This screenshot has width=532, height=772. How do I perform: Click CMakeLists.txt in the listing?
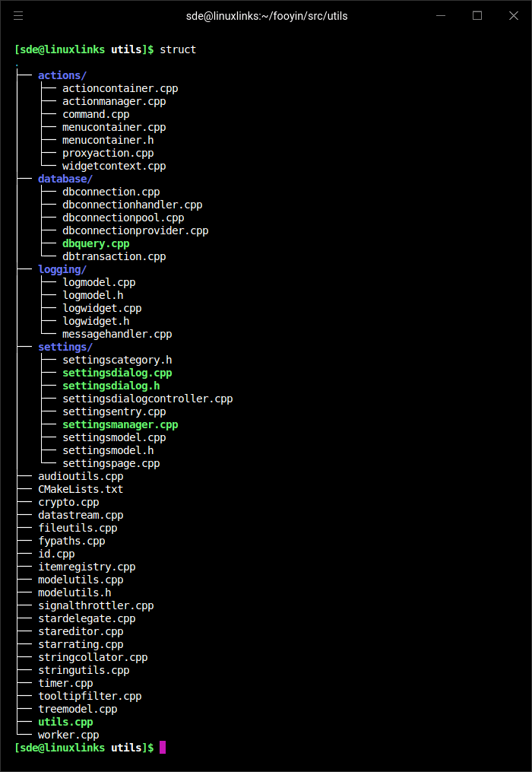click(x=81, y=489)
